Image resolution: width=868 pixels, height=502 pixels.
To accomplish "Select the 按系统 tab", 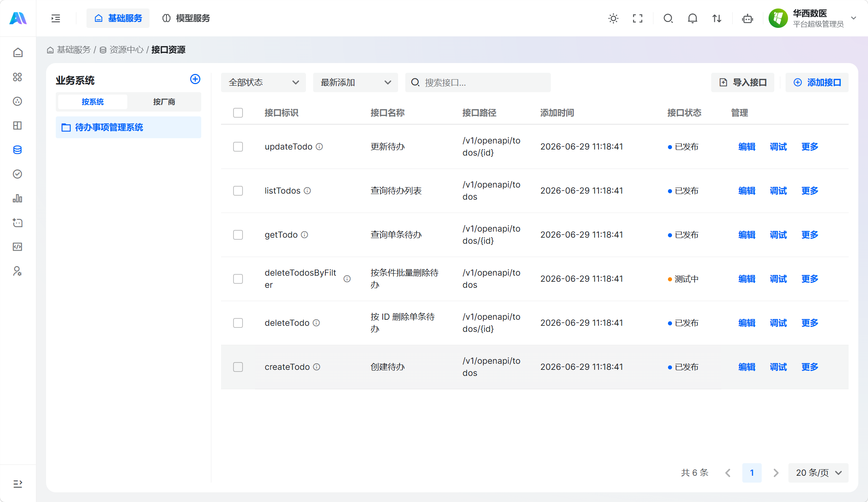I will click(x=93, y=102).
